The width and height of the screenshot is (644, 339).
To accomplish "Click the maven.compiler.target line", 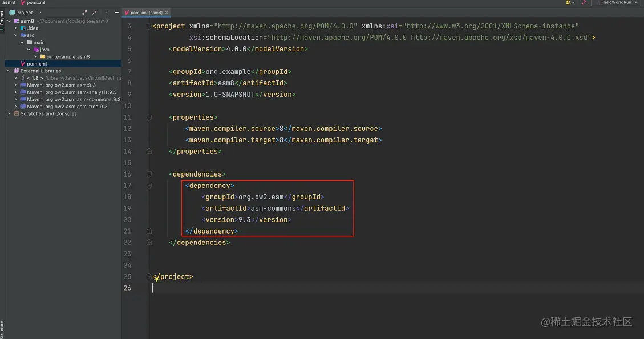I will [283, 140].
